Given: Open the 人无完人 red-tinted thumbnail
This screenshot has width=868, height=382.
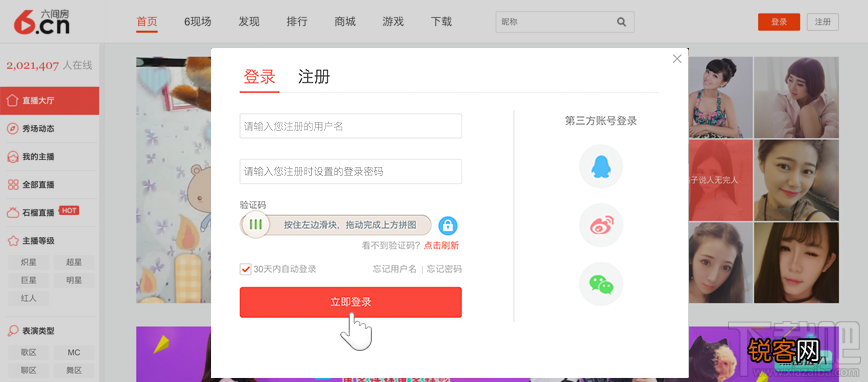Looking at the screenshot, I should (720, 180).
